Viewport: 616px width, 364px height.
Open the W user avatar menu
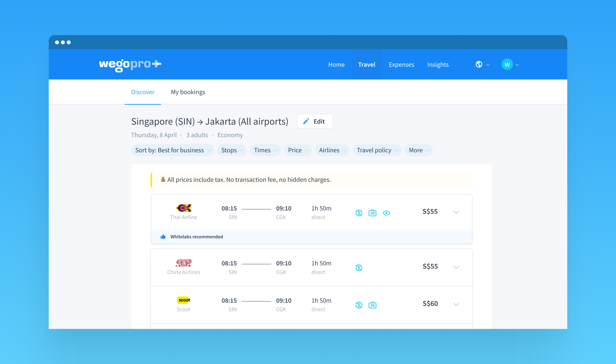click(x=507, y=64)
